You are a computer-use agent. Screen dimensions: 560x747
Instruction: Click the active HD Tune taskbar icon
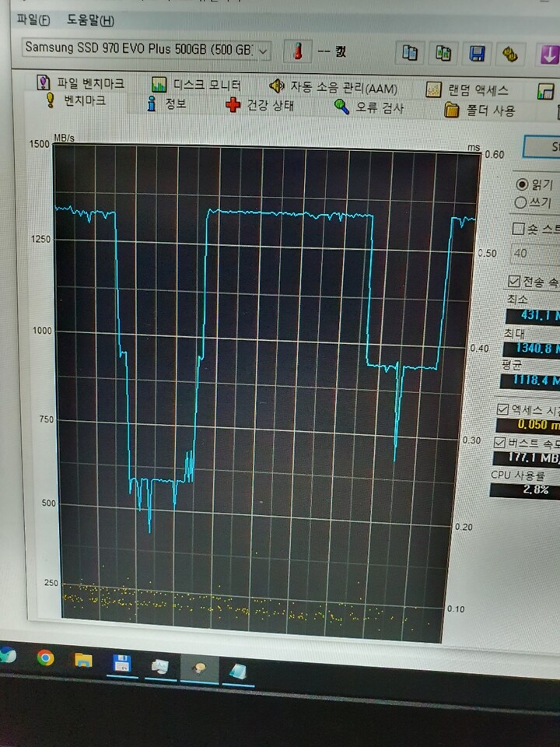click(200, 669)
